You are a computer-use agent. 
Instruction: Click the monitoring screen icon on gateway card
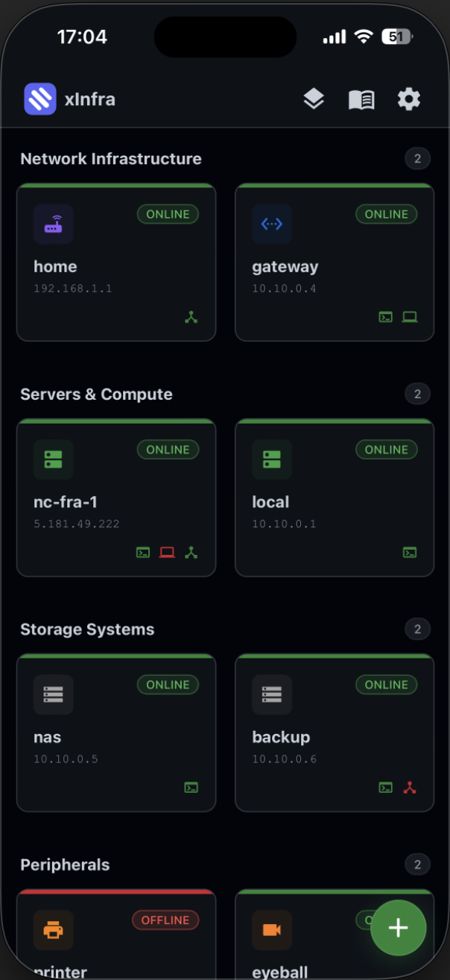(410, 316)
